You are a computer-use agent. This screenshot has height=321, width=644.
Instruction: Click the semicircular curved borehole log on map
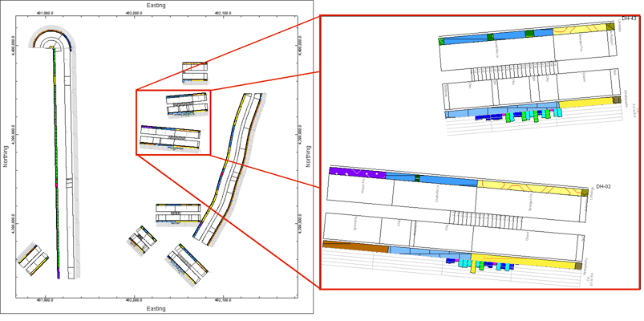52,39
